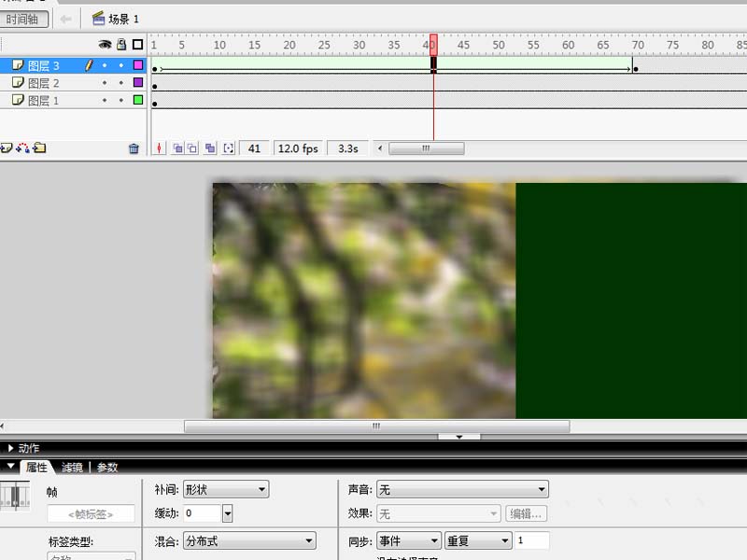This screenshot has width=747, height=560.
Task: Click the 时间轴 timeline button
Action: pos(22,19)
